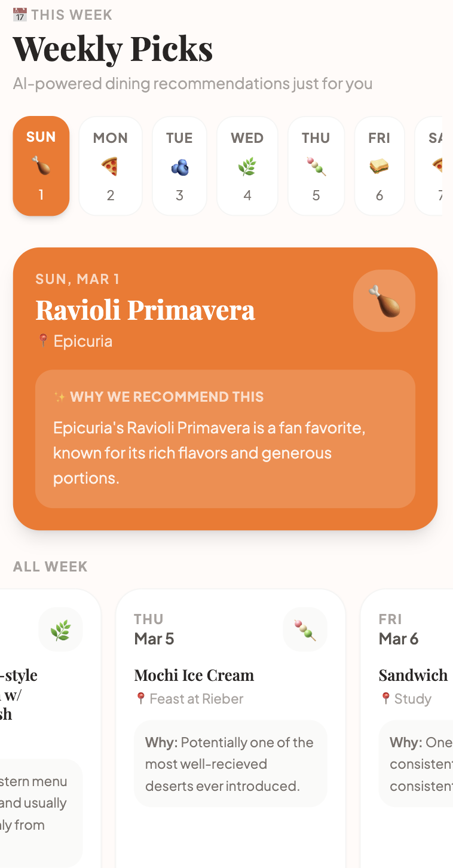Switch to the WED day chip
The height and width of the screenshot is (868, 453).
click(x=247, y=166)
